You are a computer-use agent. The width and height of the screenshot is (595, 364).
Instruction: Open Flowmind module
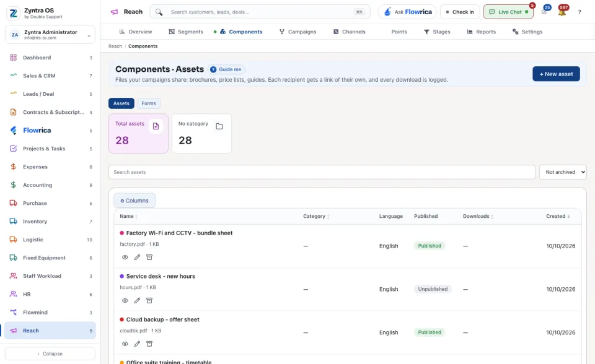tap(50, 313)
